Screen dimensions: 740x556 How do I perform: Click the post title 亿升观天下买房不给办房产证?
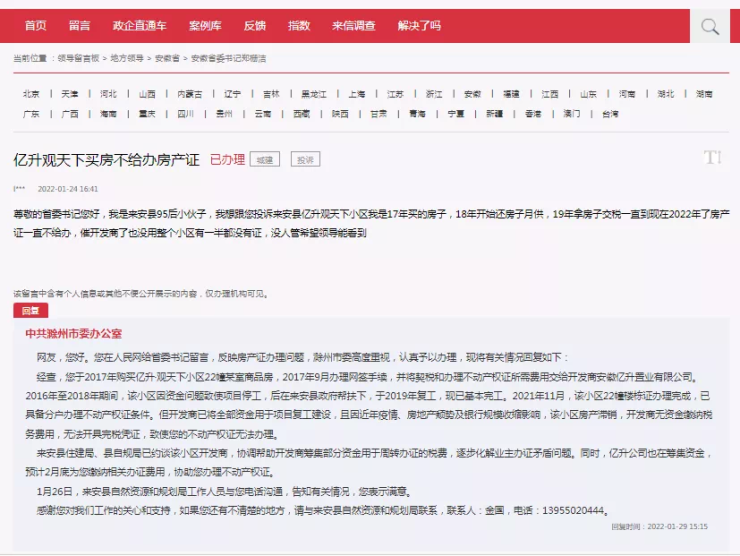point(107,160)
